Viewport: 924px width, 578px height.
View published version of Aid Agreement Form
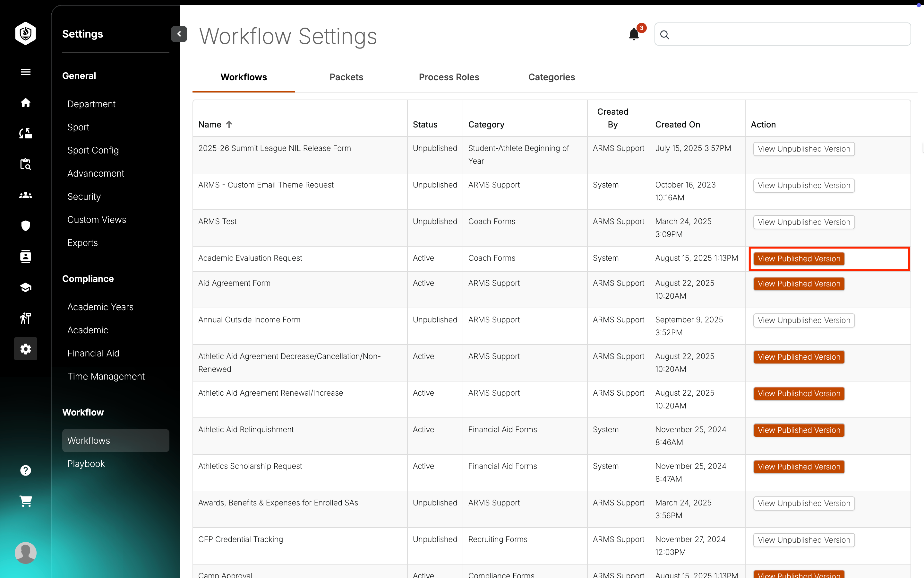coord(799,284)
